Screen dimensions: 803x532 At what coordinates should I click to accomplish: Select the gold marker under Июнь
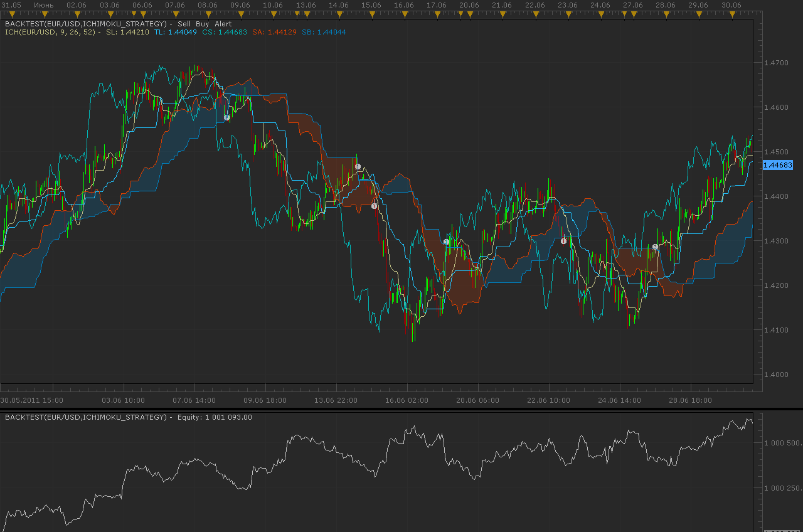click(x=44, y=13)
